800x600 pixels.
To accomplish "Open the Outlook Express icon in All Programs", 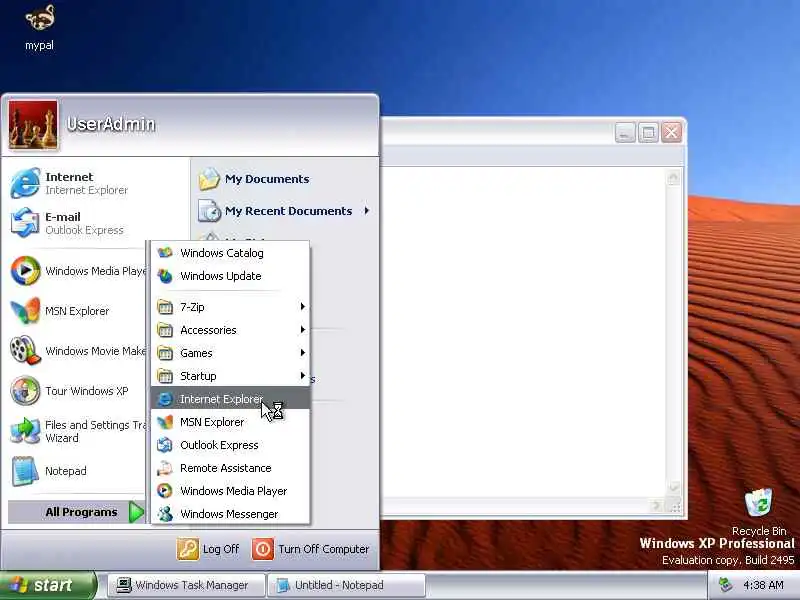I will click(165, 445).
